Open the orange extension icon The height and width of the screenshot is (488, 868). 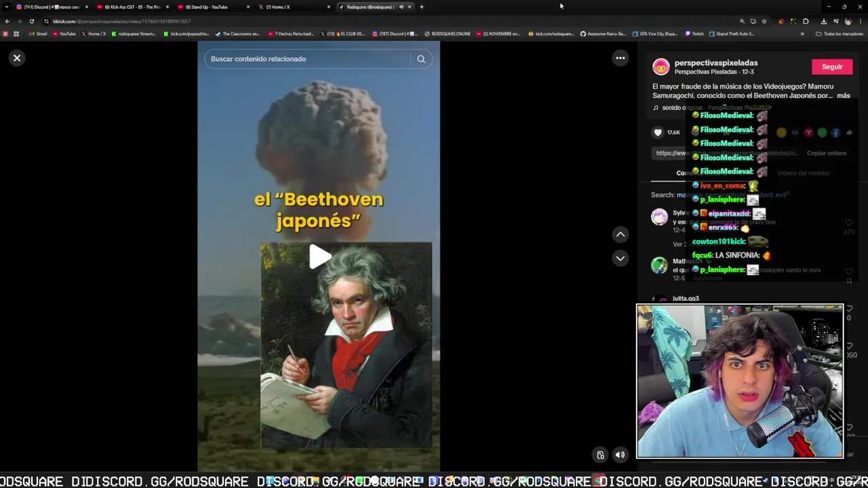781,21
